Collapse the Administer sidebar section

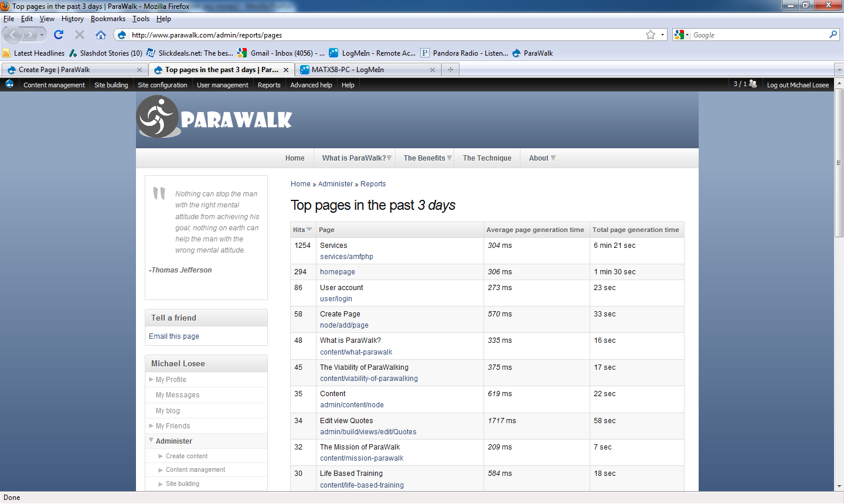point(152,441)
